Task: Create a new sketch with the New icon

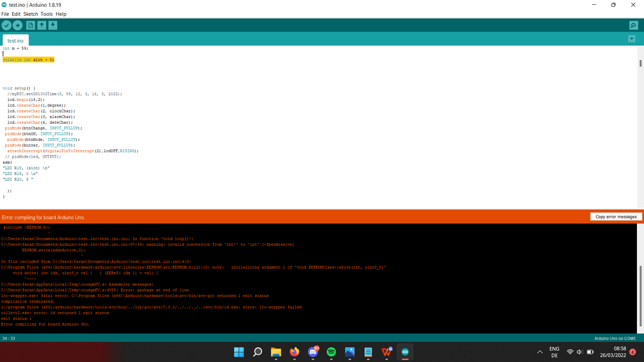Action: pyautogui.click(x=30, y=25)
